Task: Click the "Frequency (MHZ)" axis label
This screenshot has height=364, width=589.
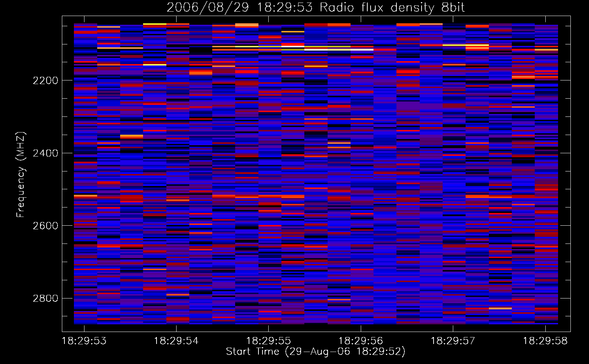Action: tap(21, 175)
